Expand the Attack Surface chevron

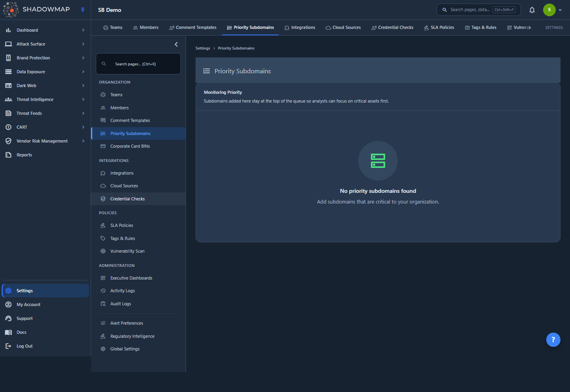click(83, 44)
